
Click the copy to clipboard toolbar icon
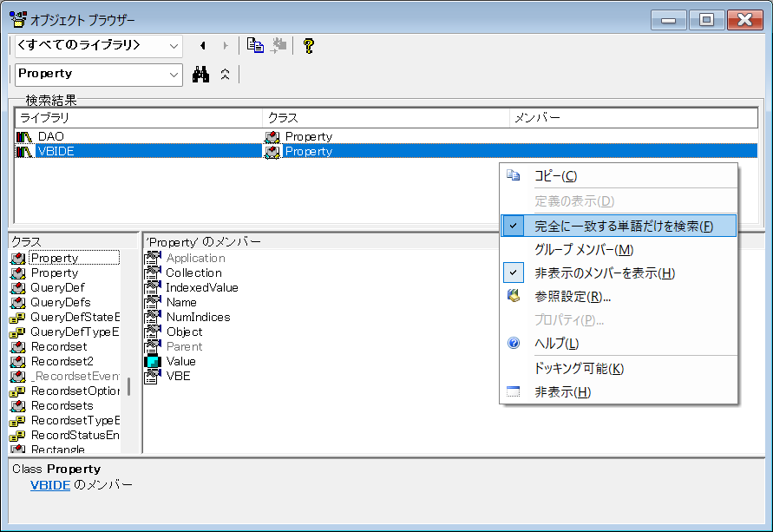point(255,46)
